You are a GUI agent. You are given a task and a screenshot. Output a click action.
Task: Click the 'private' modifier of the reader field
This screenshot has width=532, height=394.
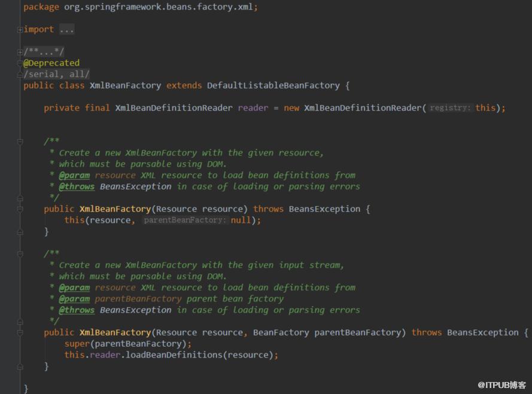click(x=62, y=108)
